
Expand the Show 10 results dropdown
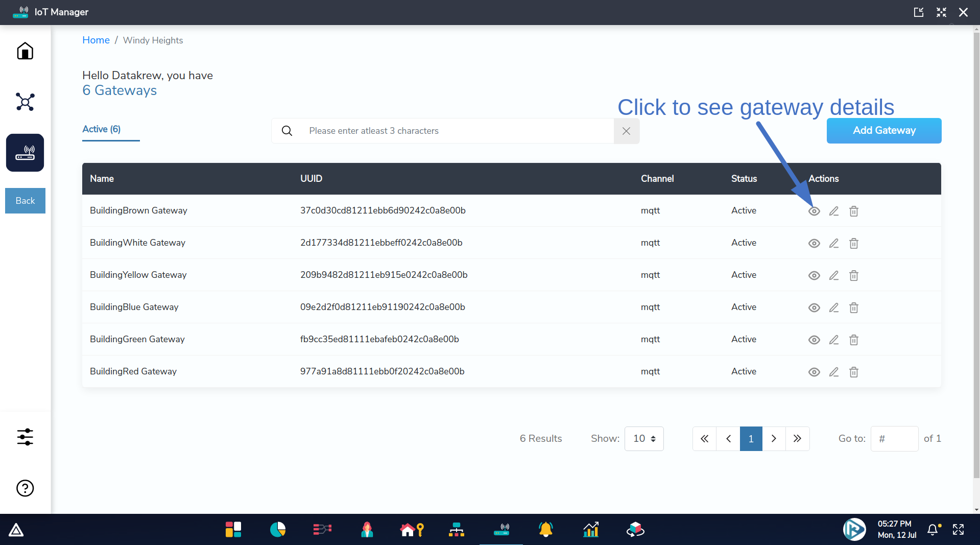point(644,439)
